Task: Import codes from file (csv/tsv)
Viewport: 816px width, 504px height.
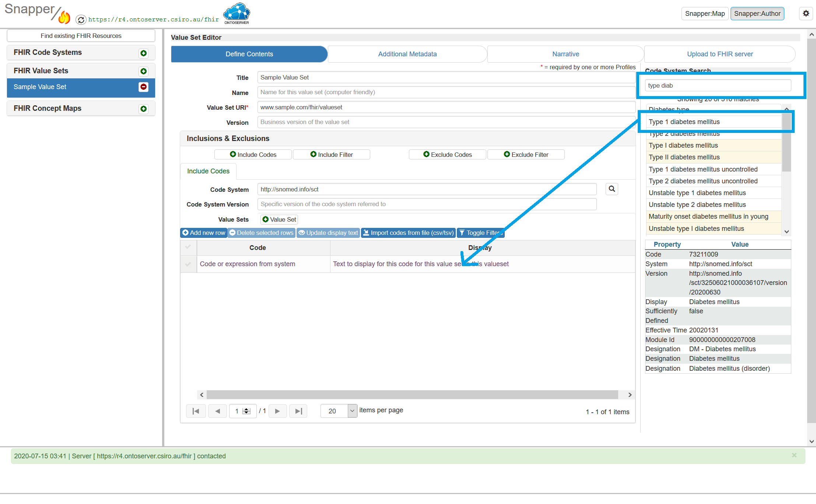Action: (408, 233)
